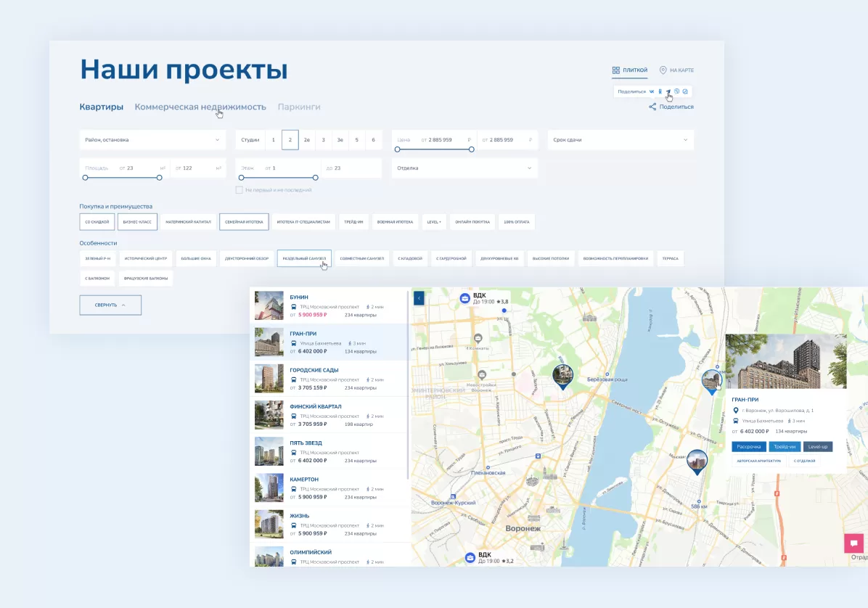The image size is (868, 608).
Task: Open the «Район, остановка» dropdown
Action: click(152, 140)
